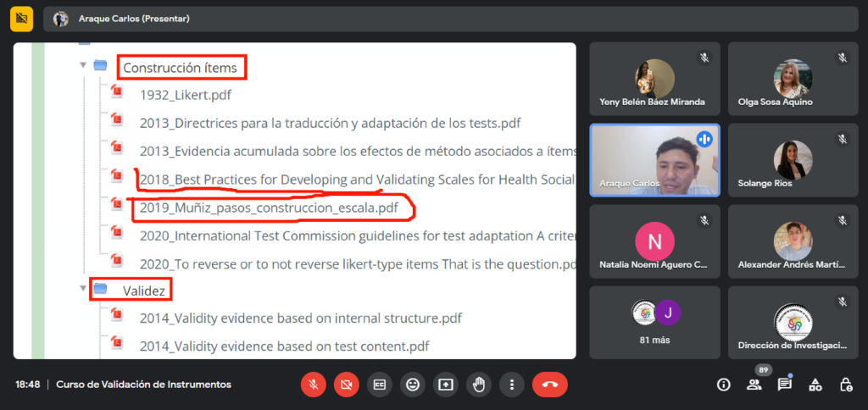
Task: Click PDF icon of 2019_Muñiz file
Action: [x=116, y=205]
